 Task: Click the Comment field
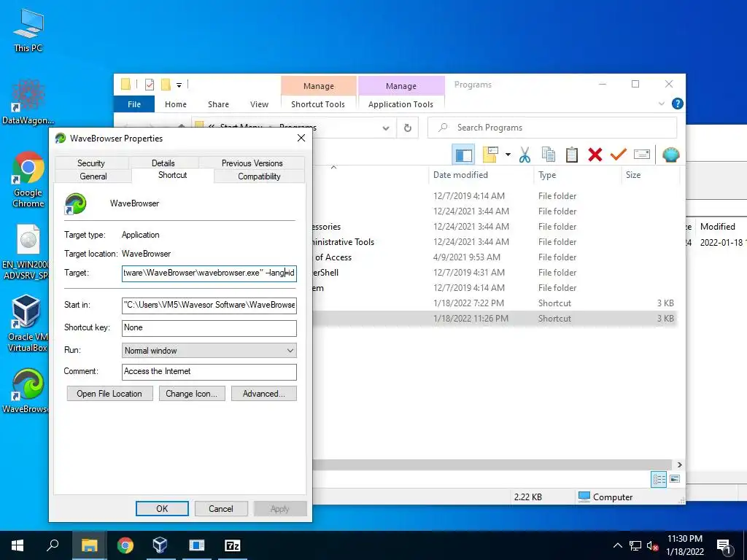pos(209,371)
